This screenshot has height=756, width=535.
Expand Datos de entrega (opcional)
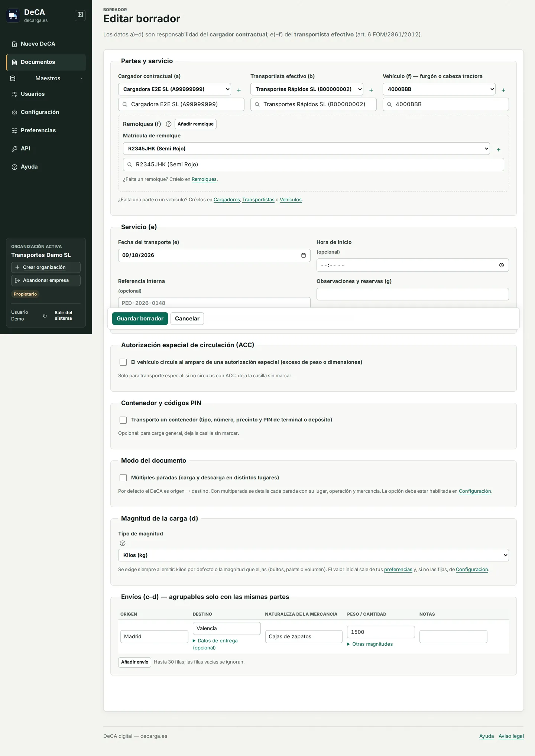[x=215, y=644]
